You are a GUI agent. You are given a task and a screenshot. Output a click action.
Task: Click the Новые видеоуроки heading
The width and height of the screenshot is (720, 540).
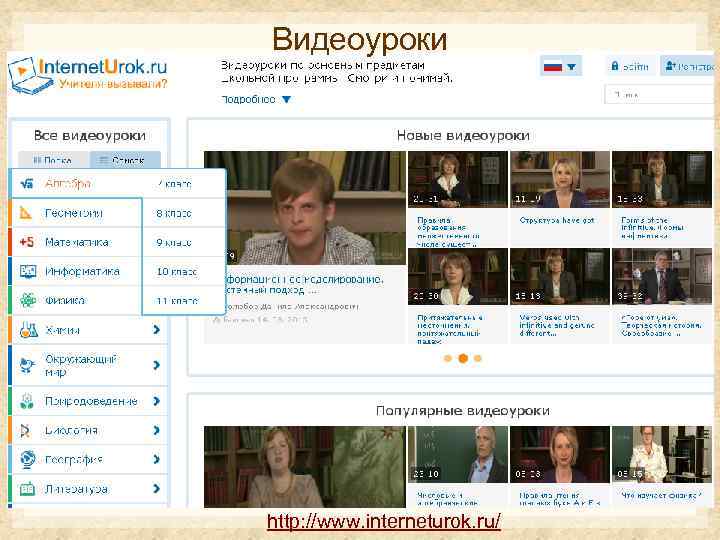[463, 135]
